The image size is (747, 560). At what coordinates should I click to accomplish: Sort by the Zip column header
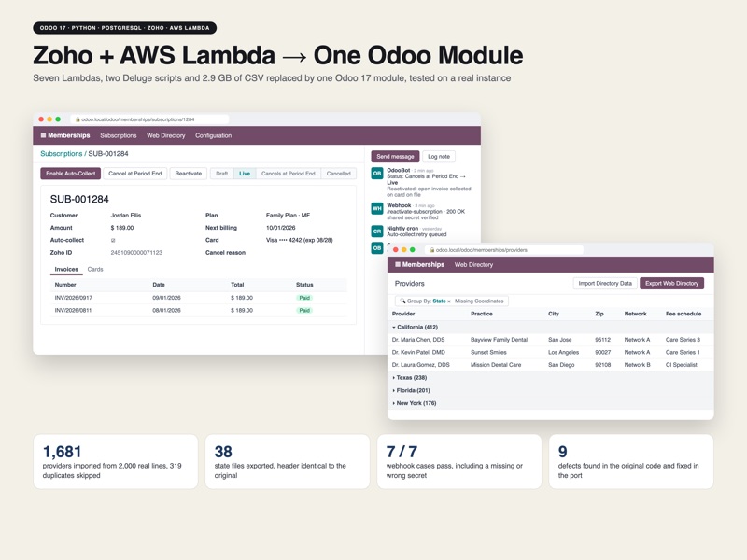[x=599, y=314]
